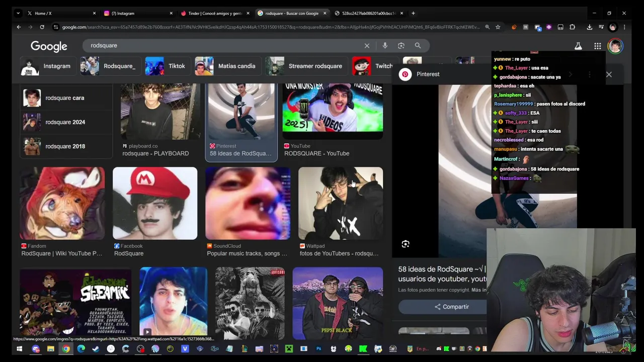Viewport: 644px width, 362px height.
Task: Open rodsquare - PLAYBOARD result
Action: click(x=155, y=154)
